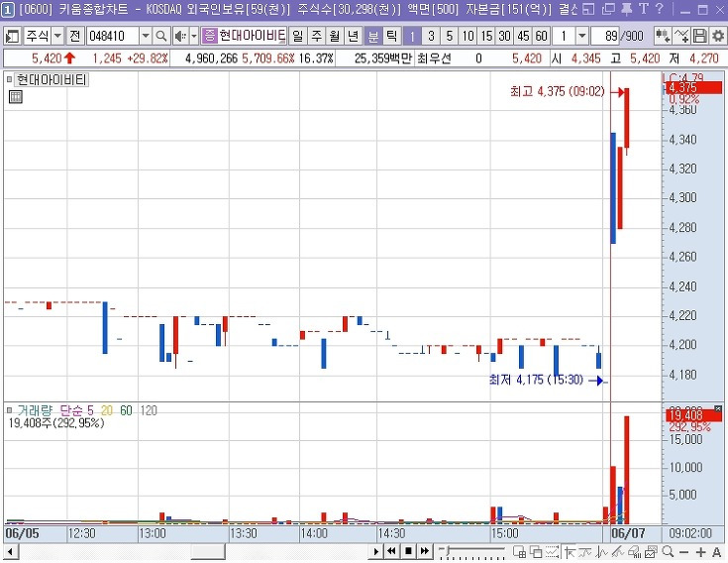The image size is (728, 563).
Task: Select the arrow cursor drawing tool
Action: tap(570, 552)
